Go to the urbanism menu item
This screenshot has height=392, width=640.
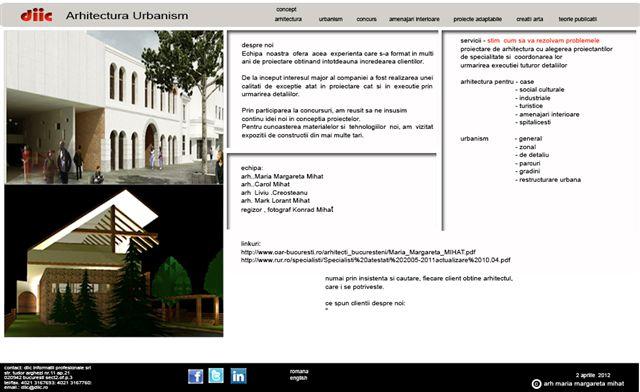(x=331, y=19)
